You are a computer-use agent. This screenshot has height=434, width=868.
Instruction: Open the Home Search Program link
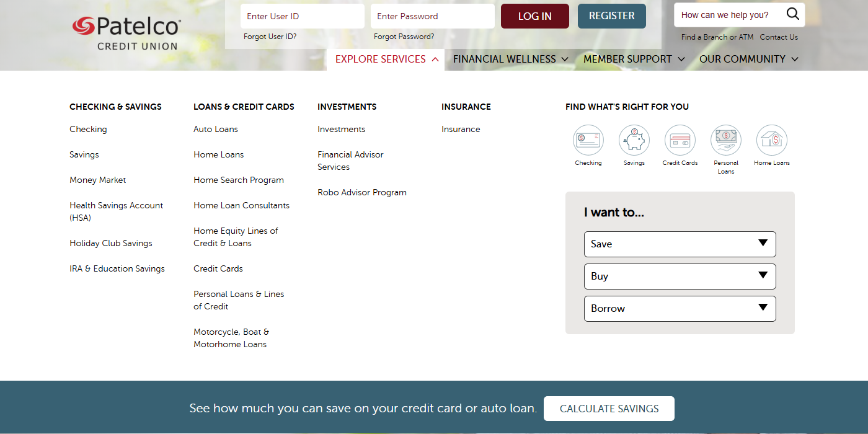(x=239, y=180)
